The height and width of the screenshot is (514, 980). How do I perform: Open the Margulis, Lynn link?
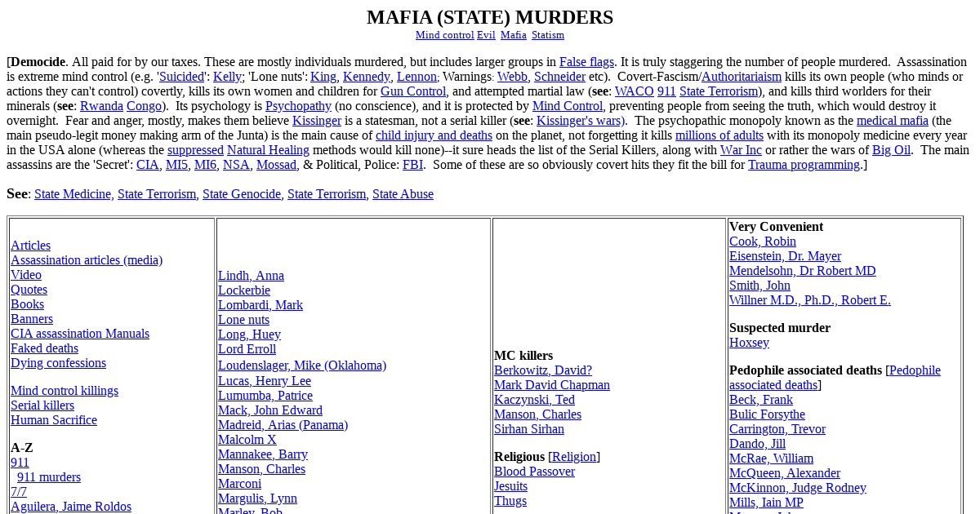(x=257, y=498)
